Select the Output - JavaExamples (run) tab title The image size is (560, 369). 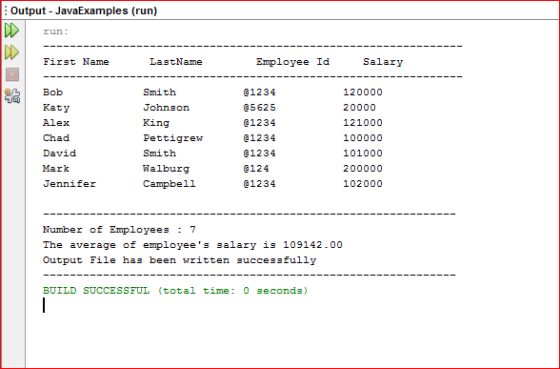(84, 11)
